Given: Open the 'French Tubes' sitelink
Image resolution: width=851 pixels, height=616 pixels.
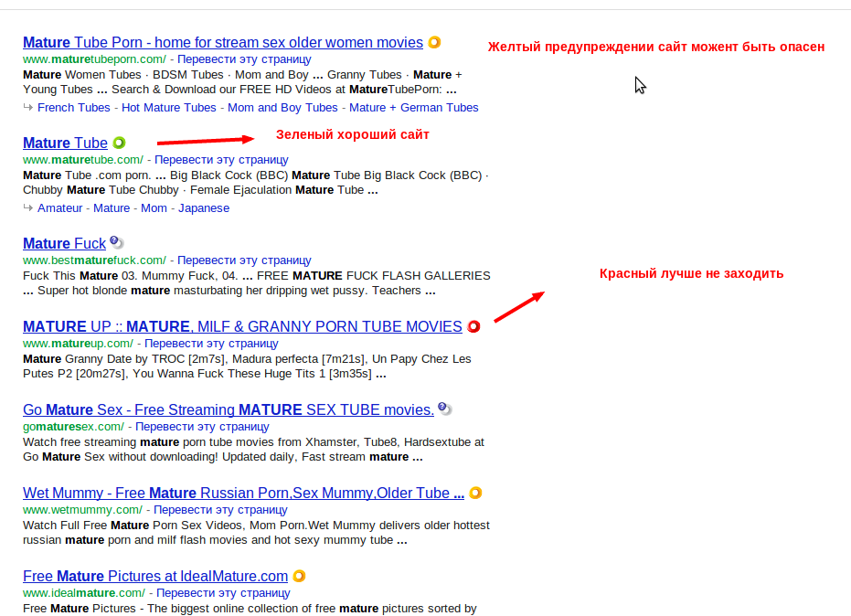Looking at the screenshot, I should click(74, 108).
